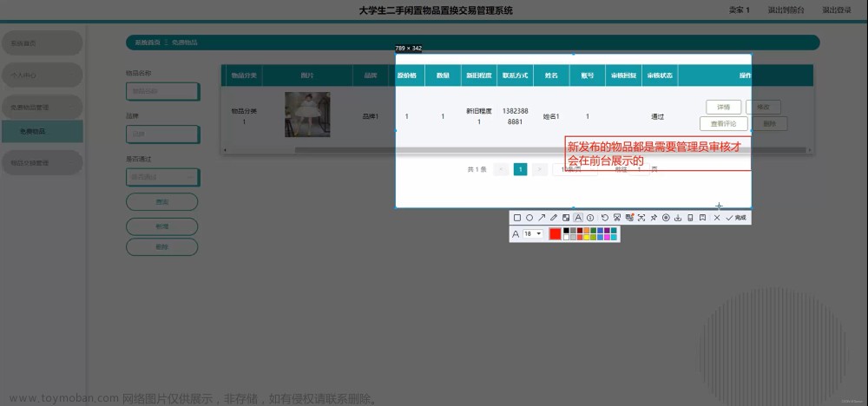Click the 卖家 1 account label
The width and height of the screenshot is (868, 406).
tap(739, 10)
